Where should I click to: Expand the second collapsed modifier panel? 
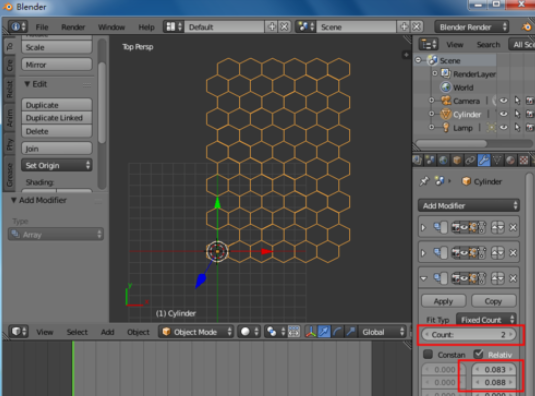[x=423, y=253]
